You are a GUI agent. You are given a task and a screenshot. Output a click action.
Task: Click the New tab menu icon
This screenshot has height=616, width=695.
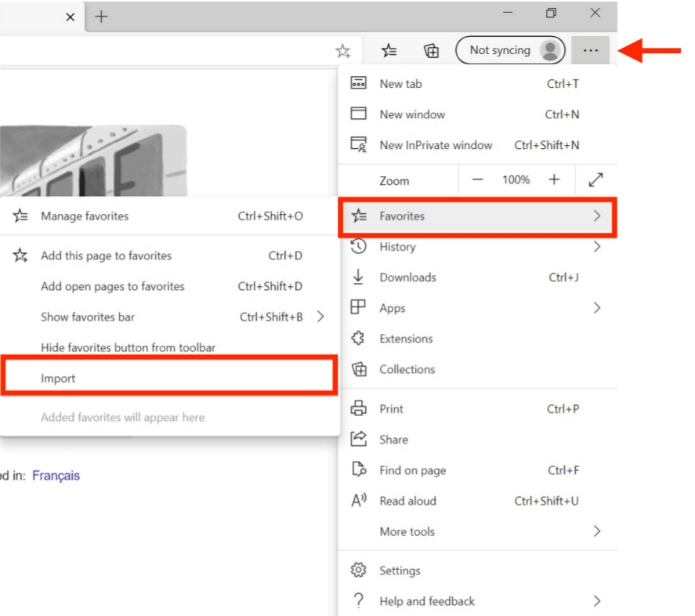358,83
